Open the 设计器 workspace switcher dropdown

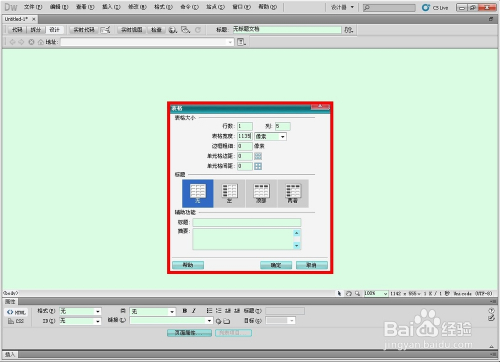342,7
